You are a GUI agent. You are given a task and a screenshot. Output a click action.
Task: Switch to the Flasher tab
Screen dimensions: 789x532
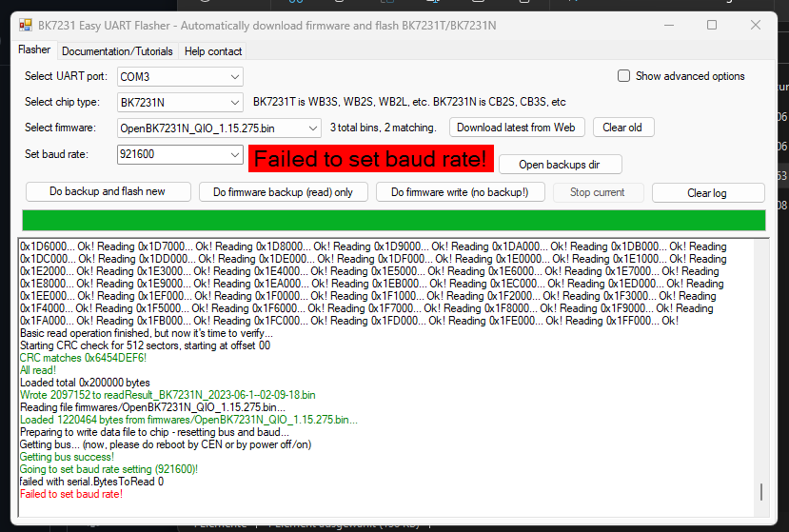point(34,49)
